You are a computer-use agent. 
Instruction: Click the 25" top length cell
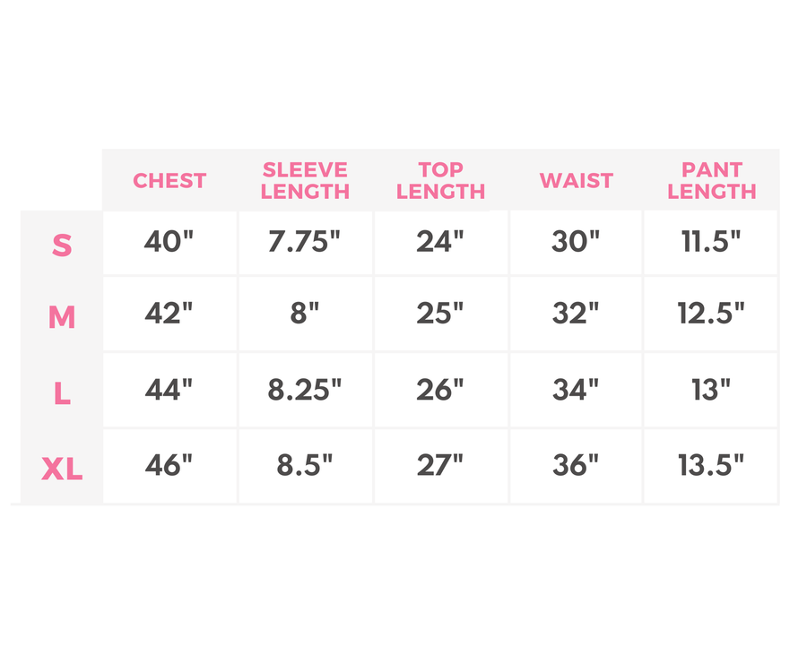click(440, 314)
